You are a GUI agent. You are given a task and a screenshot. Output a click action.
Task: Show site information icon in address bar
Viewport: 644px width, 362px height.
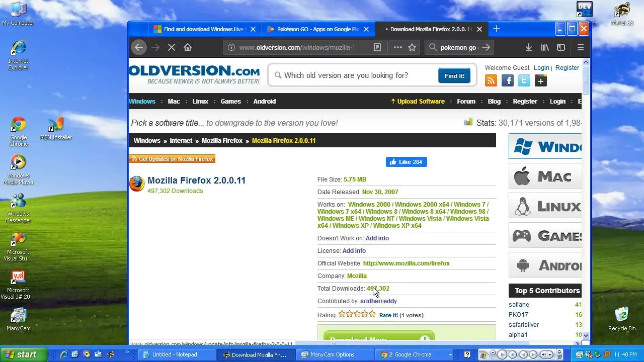coord(231,47)
